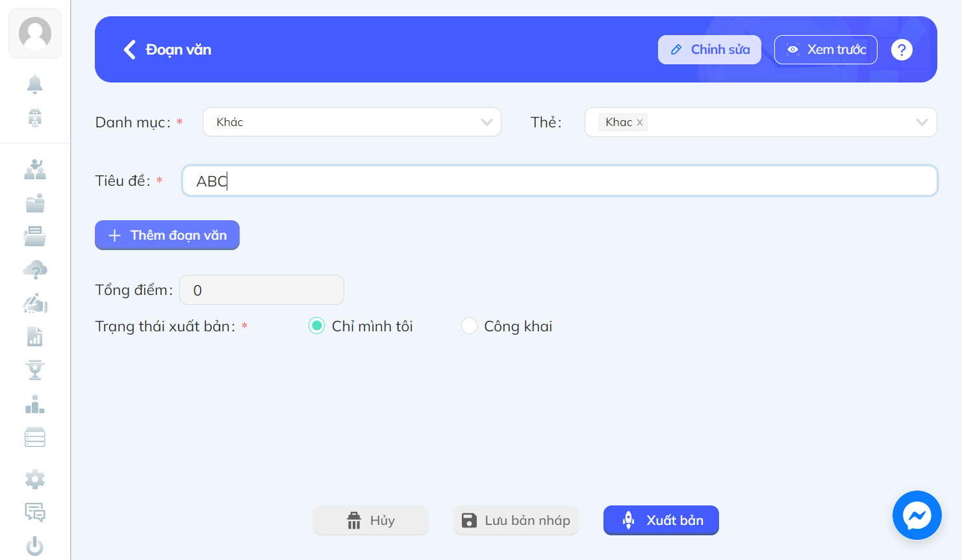Viewport: 962px width, 560px height.
Task: Click the power logout icon
Action: [x=35, y=546]
